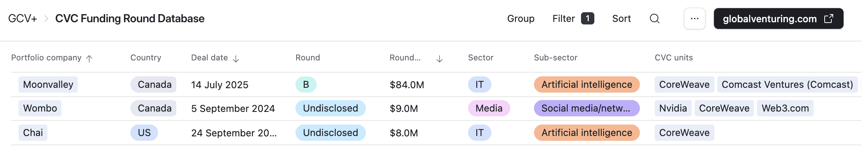Select the purple Social media/network sub-sector tag
868x166 pixels.
586,108
